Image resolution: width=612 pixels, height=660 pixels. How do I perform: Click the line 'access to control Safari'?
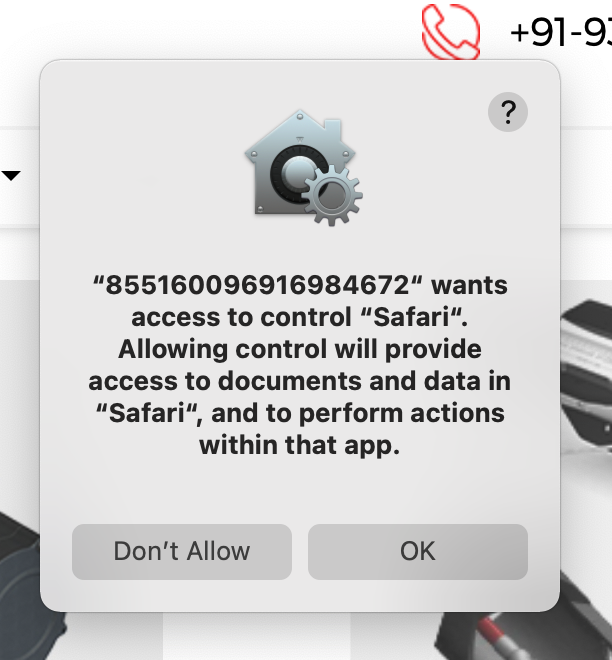click(300, 317)
